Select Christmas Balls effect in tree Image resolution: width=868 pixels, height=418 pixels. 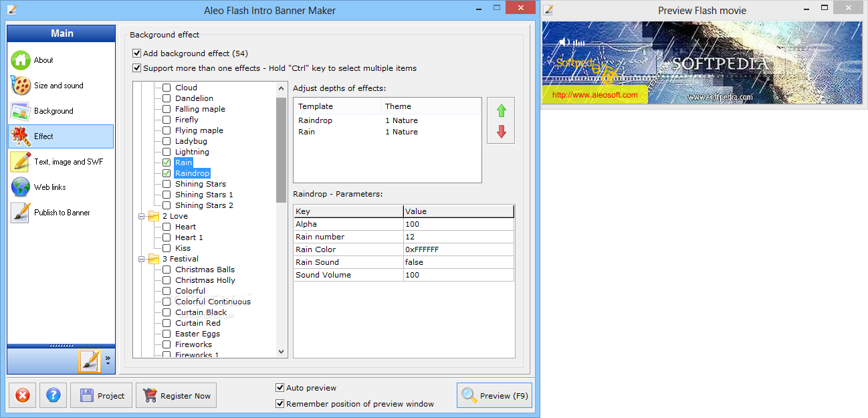point(205,270)
